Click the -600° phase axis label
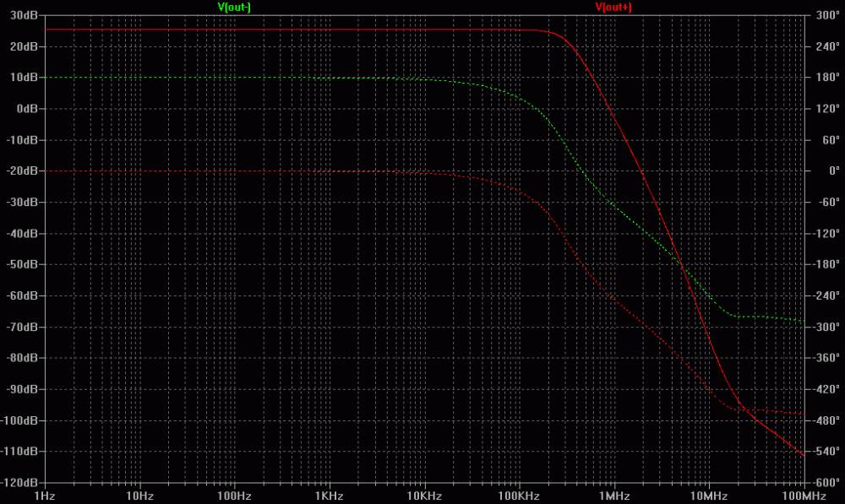This screenshot has height=504, width=845. coord(826,482)
